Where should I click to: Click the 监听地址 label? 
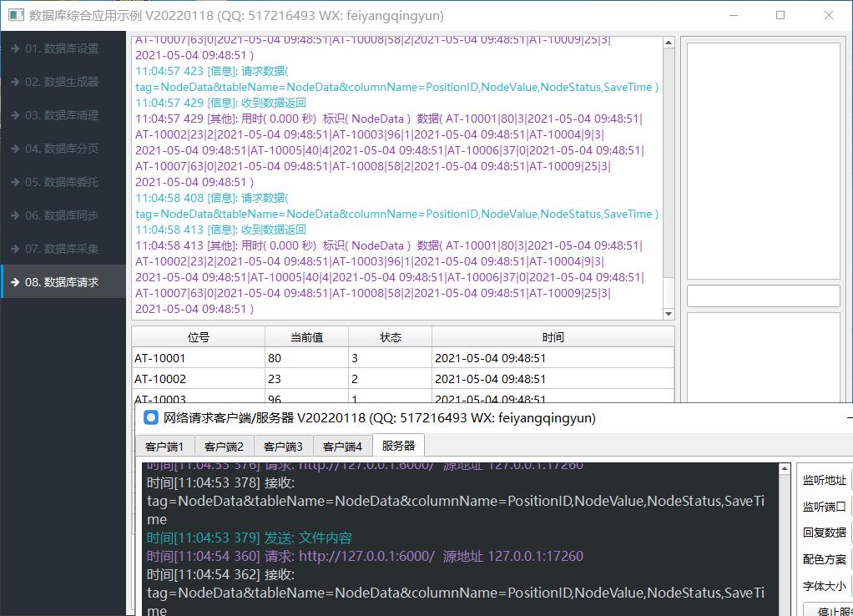(824, 480)
